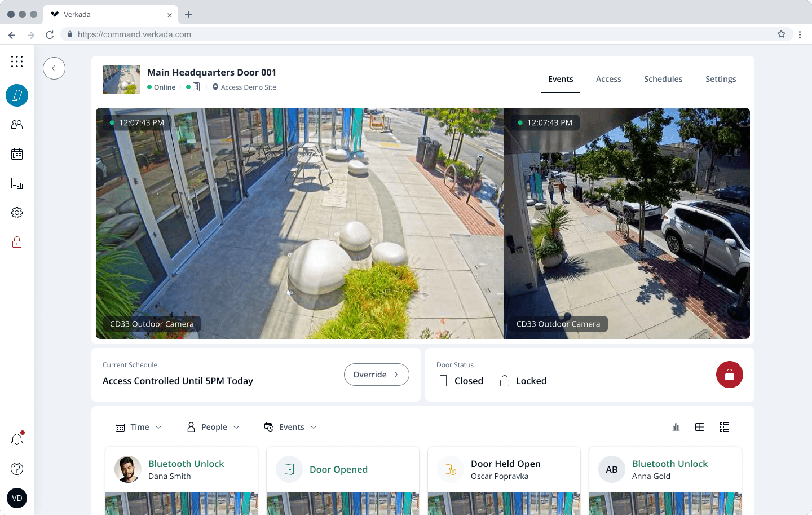This screenshot has width=812, height=515.
Task: Open the reports icon in sidebar
Action: [17, 183]
